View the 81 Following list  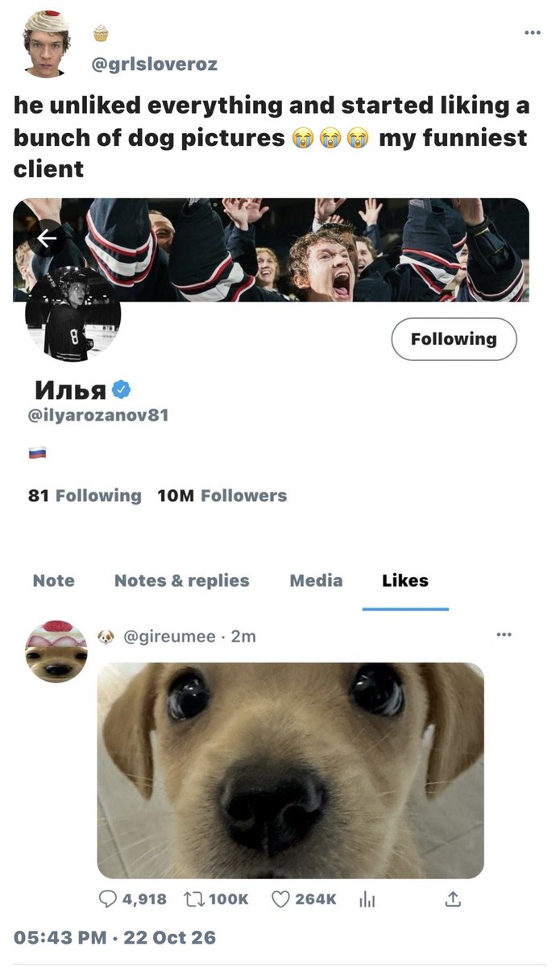[x=85, y=496]
